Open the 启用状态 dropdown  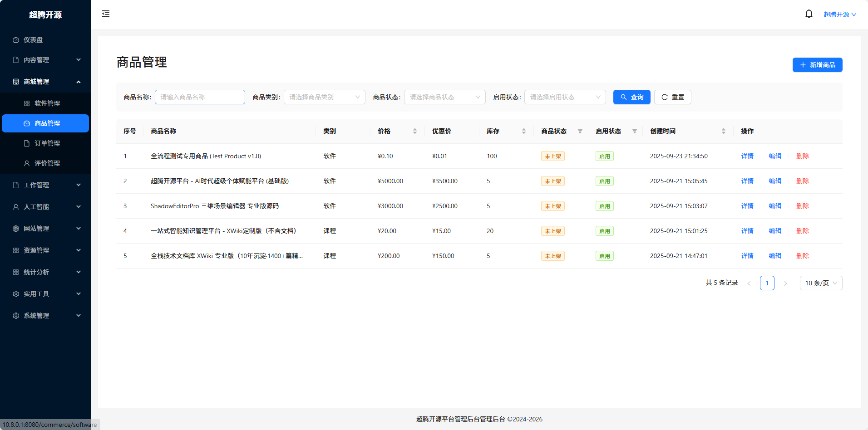tap(564, 97)
